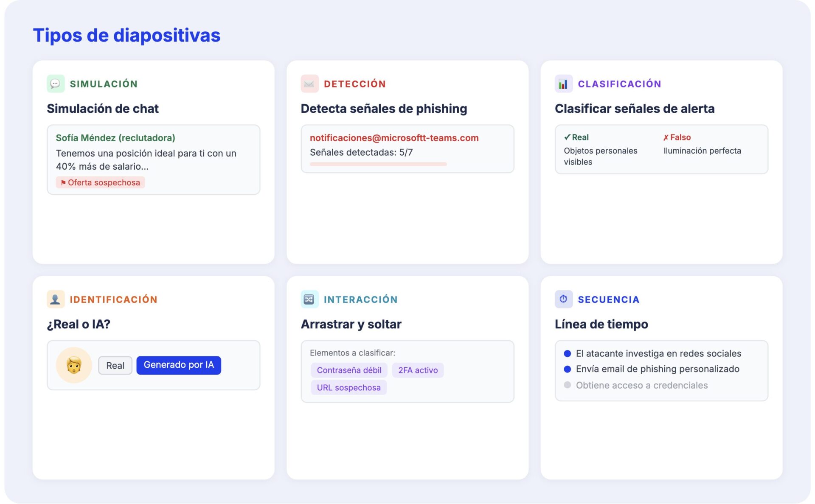This screenshot has width=815, height=504.
Task: Select the grayed bullet for Obtiene acceso a credenciales
Action: coord(567,385)
